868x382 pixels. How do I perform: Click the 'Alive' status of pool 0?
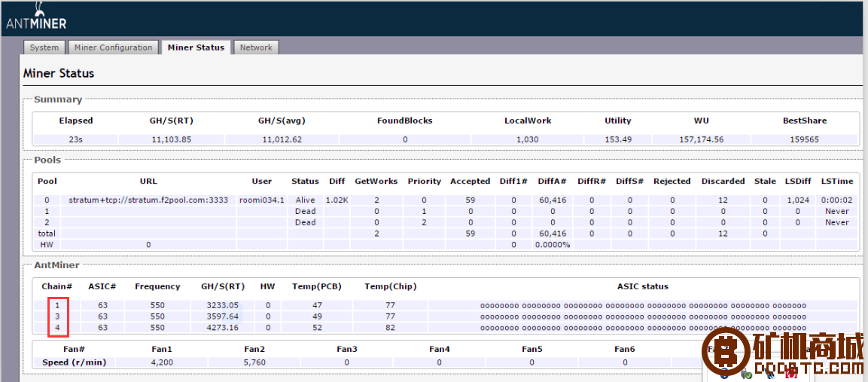coord(305,200)
